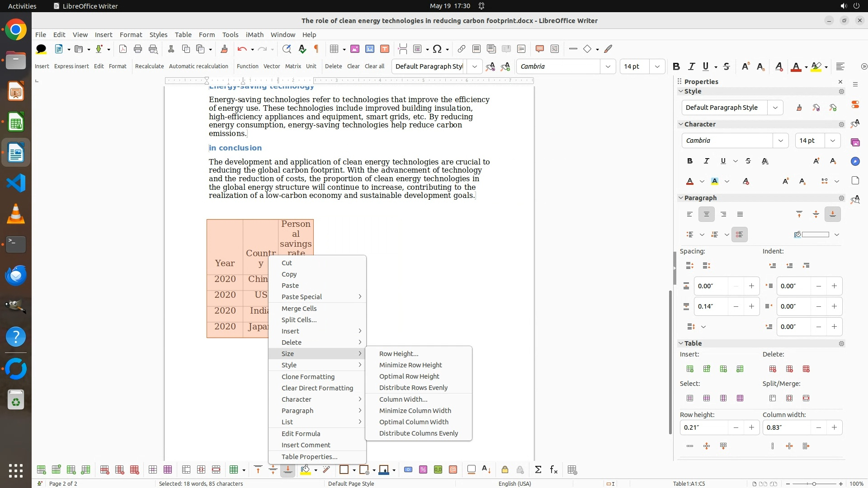
Task: Toggle strikethrough in formatting toolbar
Action: (726, 66)
